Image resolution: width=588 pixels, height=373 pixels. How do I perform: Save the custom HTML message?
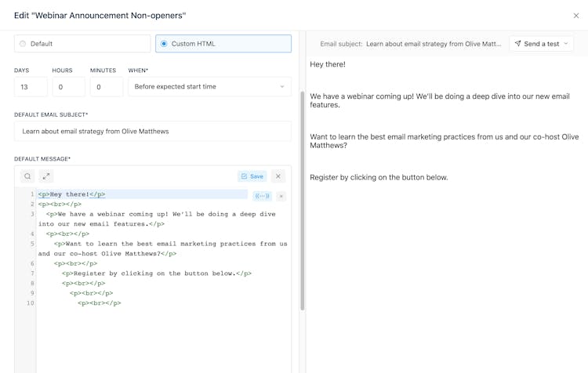coord(252,176)
